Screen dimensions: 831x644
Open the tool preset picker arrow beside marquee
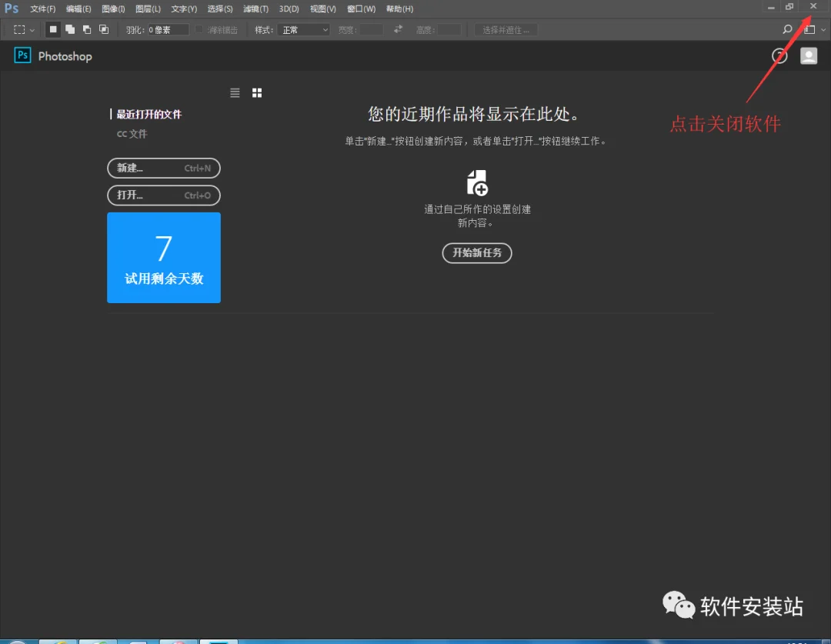(x=32, y=30)
